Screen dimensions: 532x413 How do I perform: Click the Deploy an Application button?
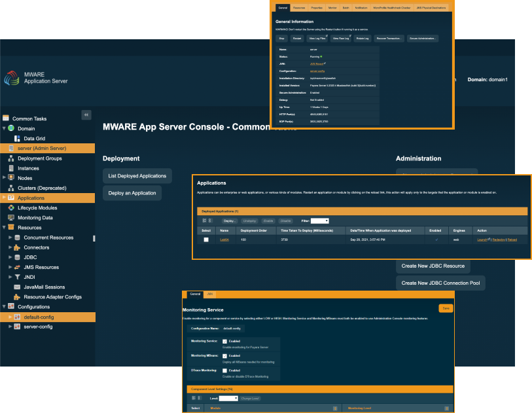pos(132,193)
